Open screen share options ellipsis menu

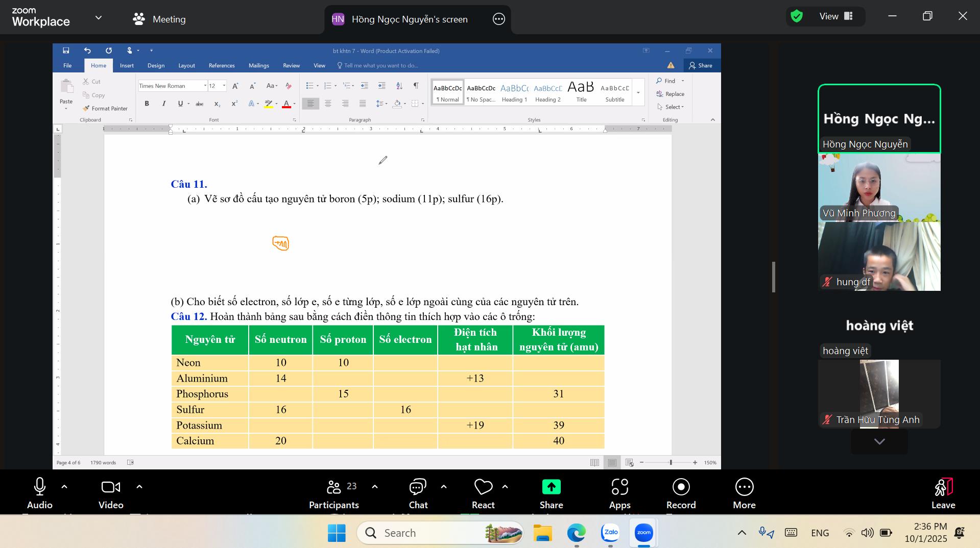pos(498,19)
